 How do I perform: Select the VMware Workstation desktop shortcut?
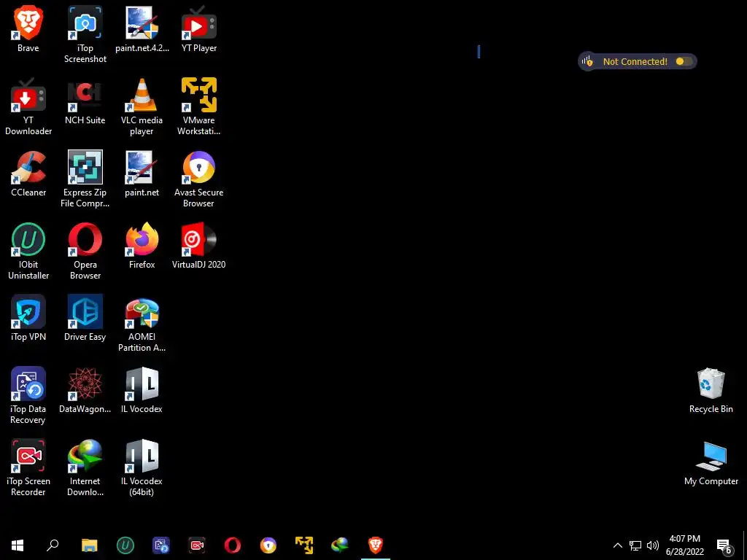(198, 106)
